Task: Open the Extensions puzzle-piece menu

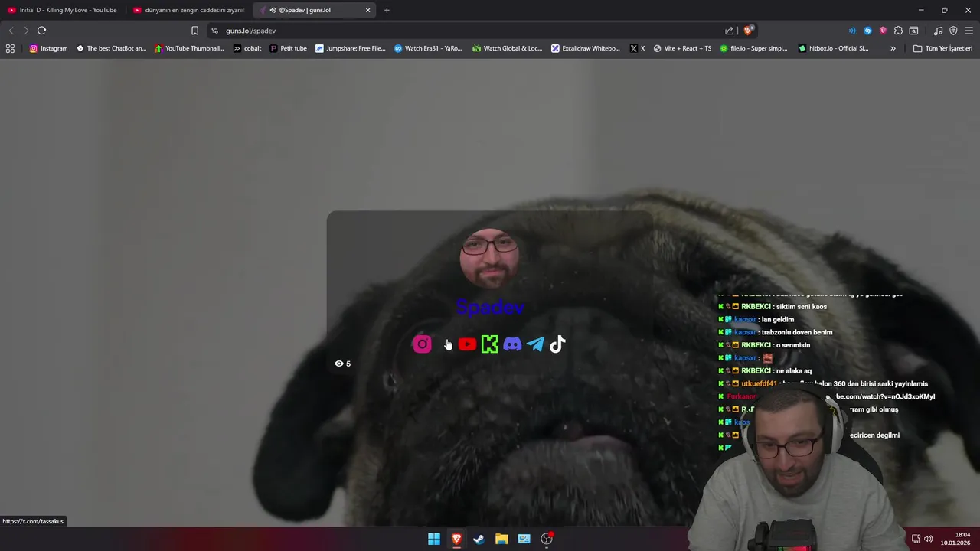Action: tap(898, 31)
